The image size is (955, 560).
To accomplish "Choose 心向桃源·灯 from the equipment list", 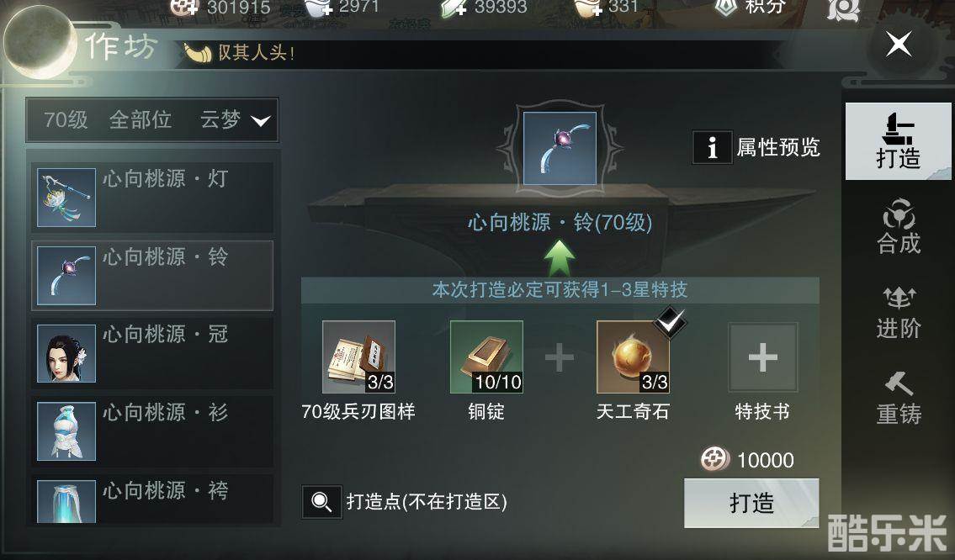I will pos(152,198).
